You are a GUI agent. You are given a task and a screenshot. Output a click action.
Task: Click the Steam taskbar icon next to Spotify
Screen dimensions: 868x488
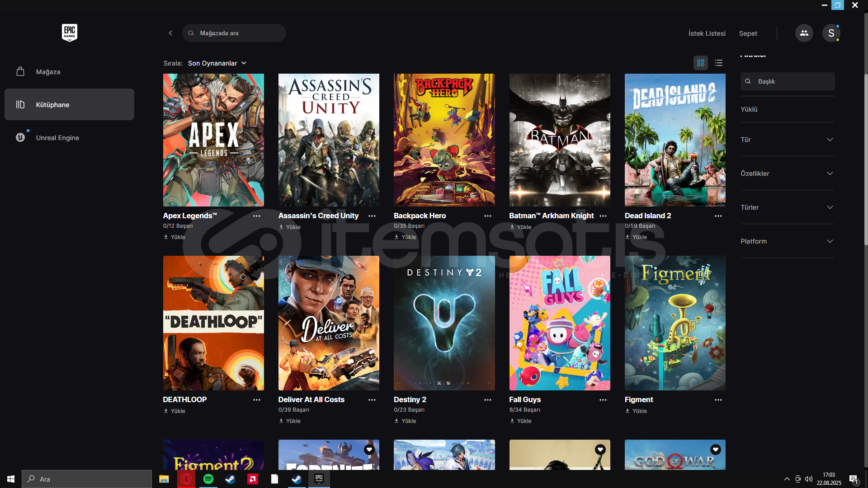point(230,479)
